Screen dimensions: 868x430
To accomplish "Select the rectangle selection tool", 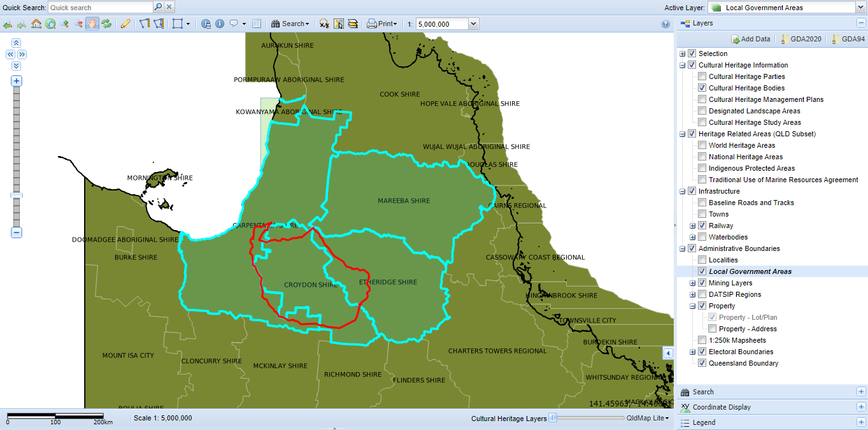I will coord(178,24).
